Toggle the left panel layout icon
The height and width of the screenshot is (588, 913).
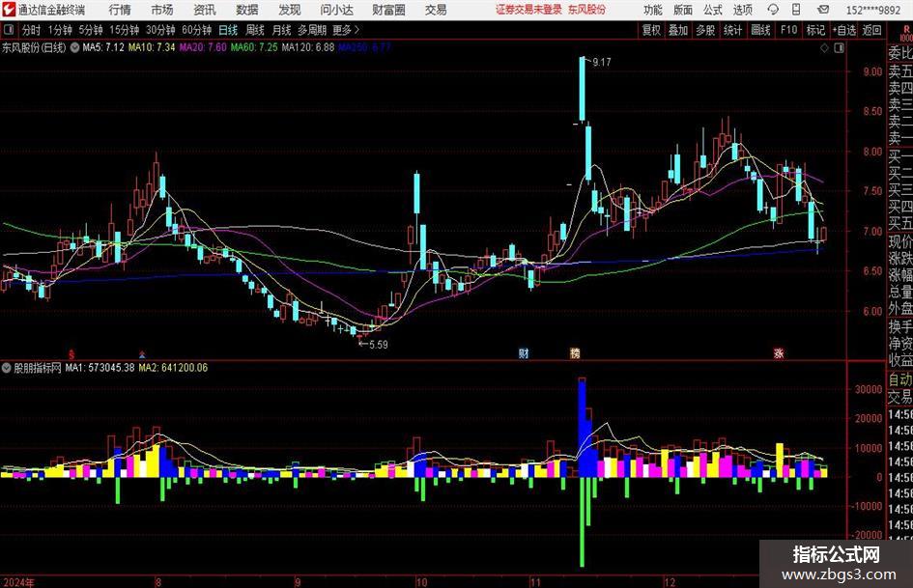8,29
